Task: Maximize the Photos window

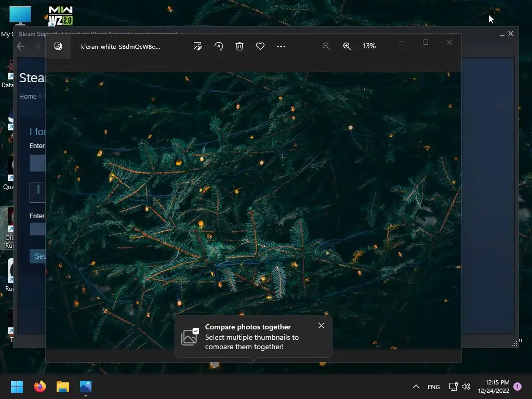Action: pyautogui.click(x=425, y=42)
